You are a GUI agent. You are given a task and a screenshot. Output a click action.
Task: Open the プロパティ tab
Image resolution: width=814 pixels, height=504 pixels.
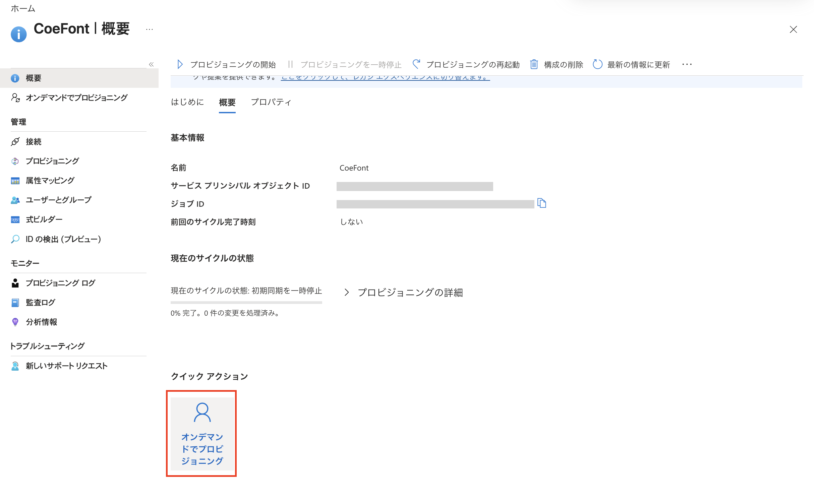point(271,102)
